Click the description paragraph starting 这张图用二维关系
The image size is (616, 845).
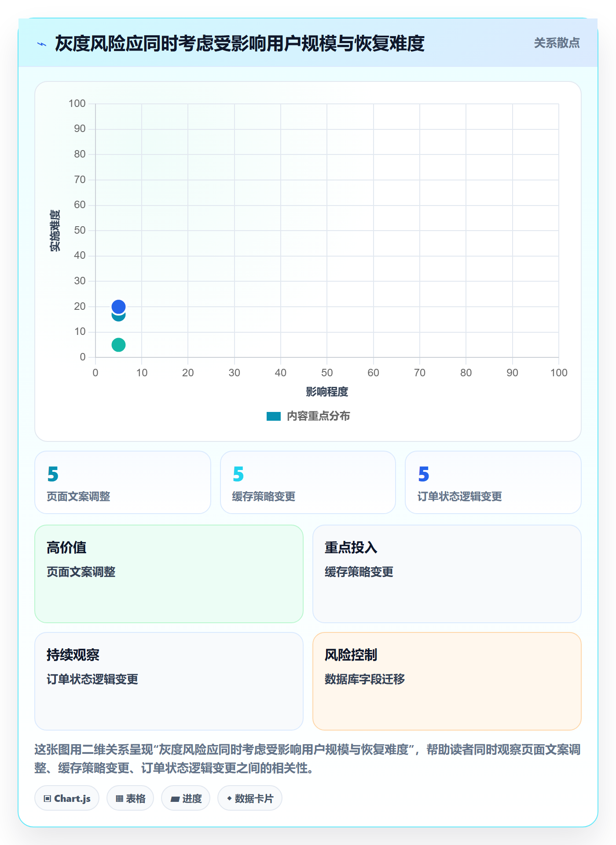tap(308, 759)
